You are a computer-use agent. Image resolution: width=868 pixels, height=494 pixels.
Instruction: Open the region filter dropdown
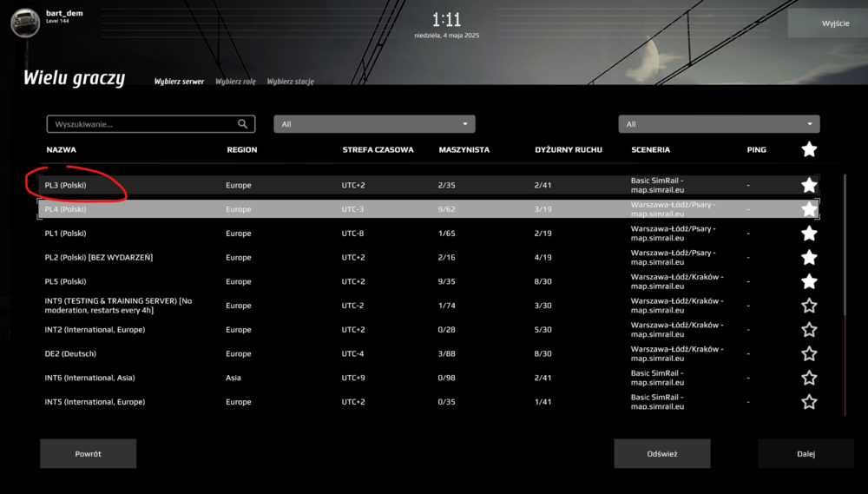point(374,124)
